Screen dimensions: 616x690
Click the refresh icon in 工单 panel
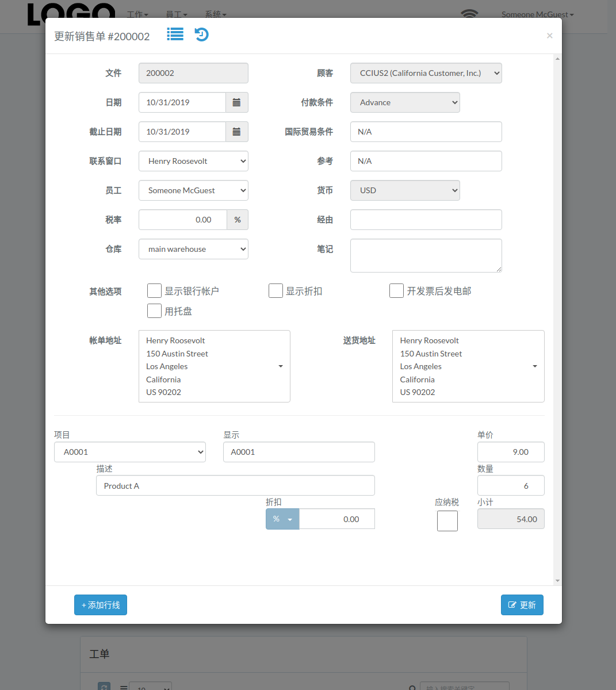(104, 687)
